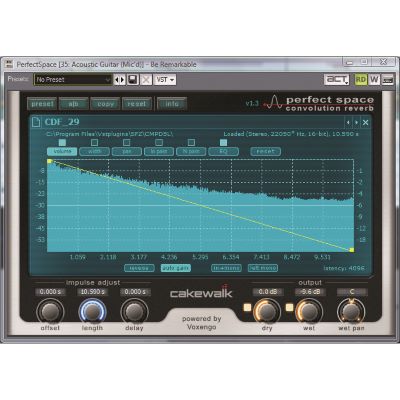Click the save preset floppy disk icon

click(x=133, y=80)
